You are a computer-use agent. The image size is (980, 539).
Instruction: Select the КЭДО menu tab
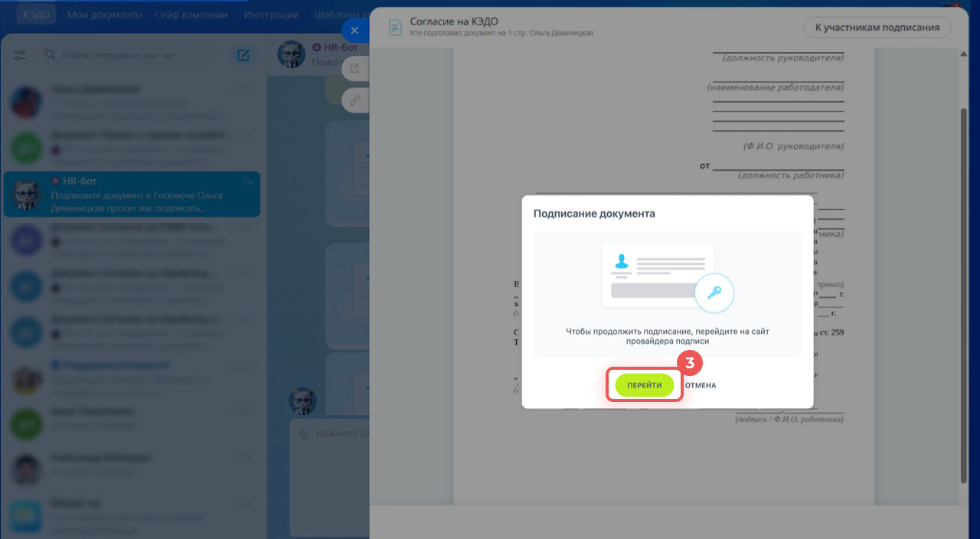tap(36, 15)
